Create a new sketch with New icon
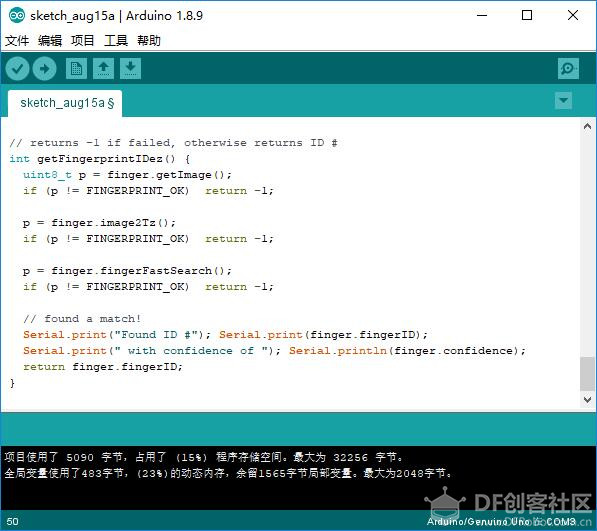The width and height of the screenshot is (597, 531). [x=76, y=69]
